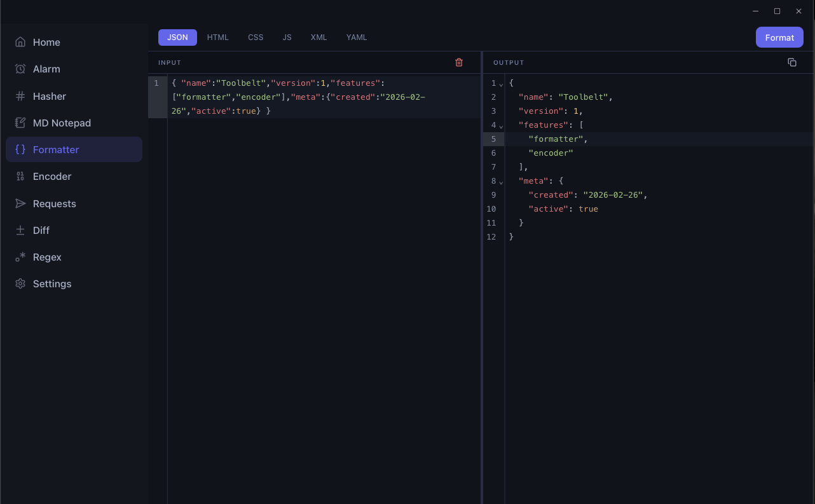Fold the entire output at line 1
The height and width of the screenshot is (504, 815).
point(502,84)
